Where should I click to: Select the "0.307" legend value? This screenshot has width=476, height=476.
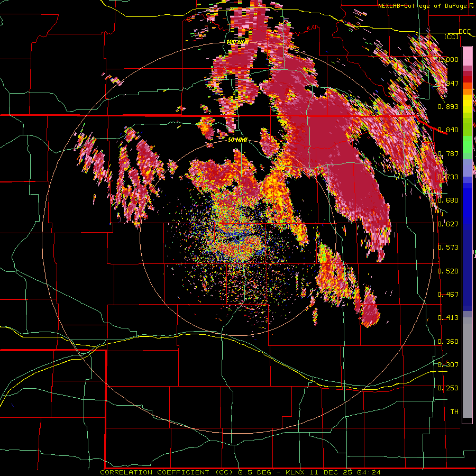pos(448,365)
